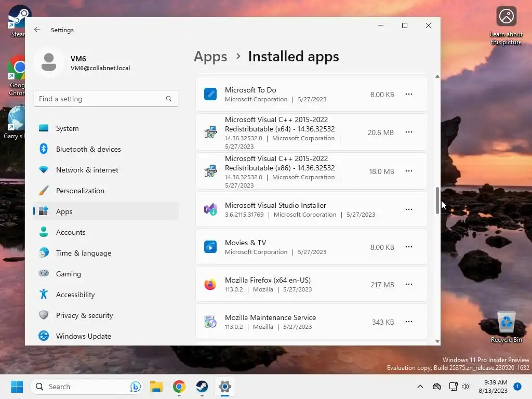Click the VM6 user avatar
Image resolution: width=532 pixels, height=399 pixels.
(49, 62)
